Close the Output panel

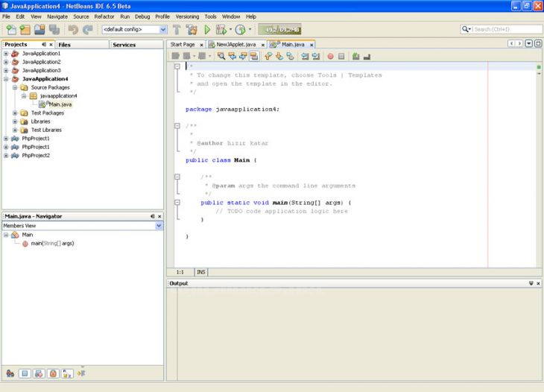pos(538,283)
